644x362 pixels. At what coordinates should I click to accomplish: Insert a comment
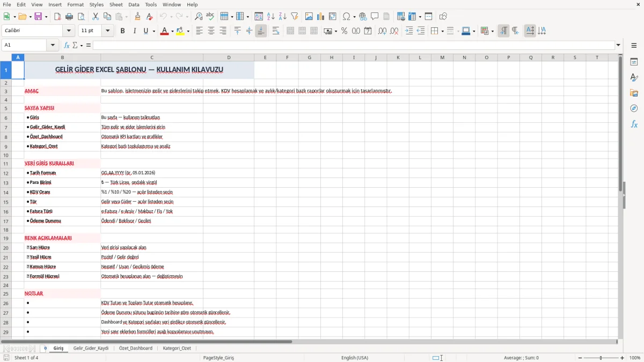point(375,17)
